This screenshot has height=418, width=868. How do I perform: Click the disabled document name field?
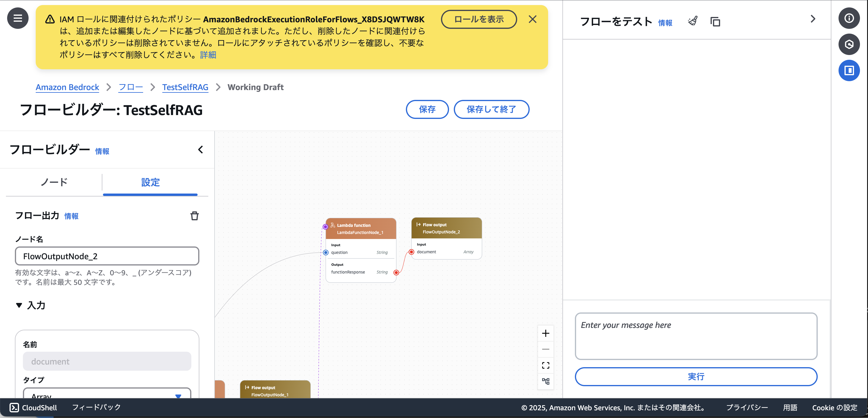[x=107, y=361]
